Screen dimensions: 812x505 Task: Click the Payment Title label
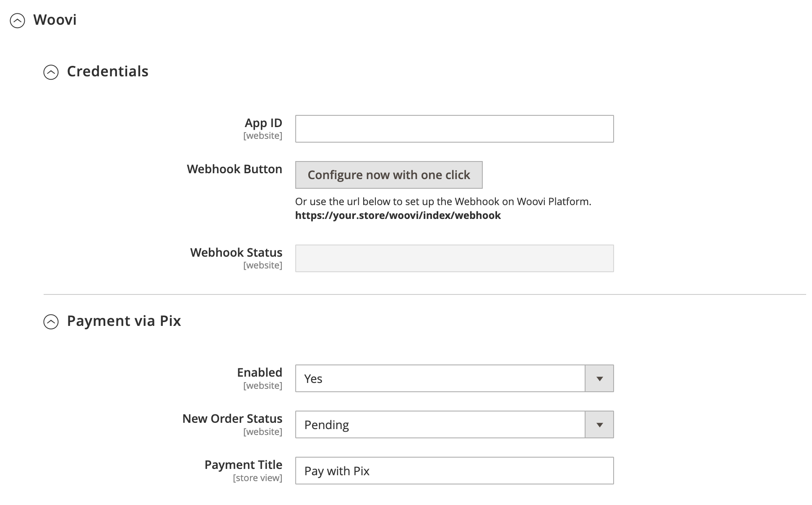(x=243, y=465)
